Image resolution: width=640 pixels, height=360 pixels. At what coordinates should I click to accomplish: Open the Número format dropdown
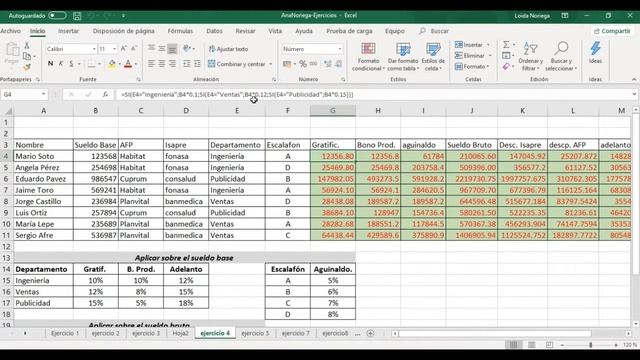[340, 49]
